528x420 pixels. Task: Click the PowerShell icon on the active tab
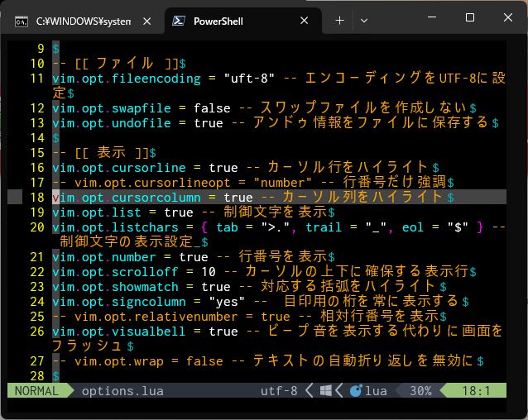177,21
